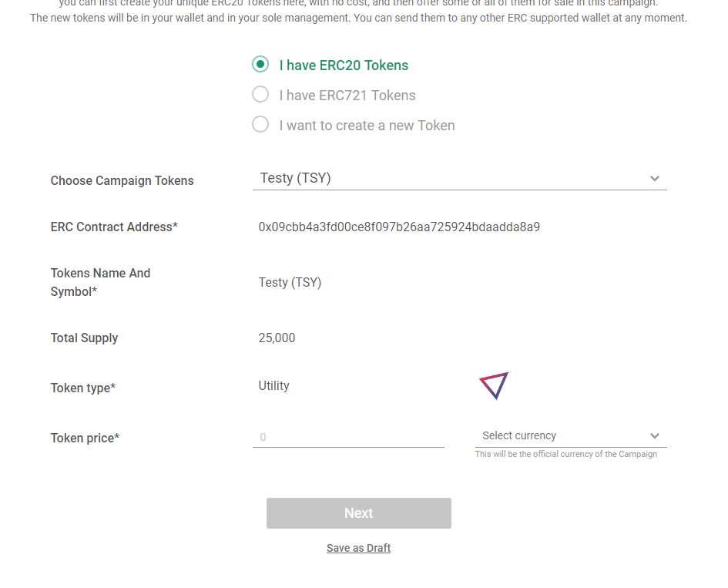Image resolution: width=728 pixels, height=588 pixels.
Task: Select the I have ERC20 Tokens radio button
Action: (260, 64)
